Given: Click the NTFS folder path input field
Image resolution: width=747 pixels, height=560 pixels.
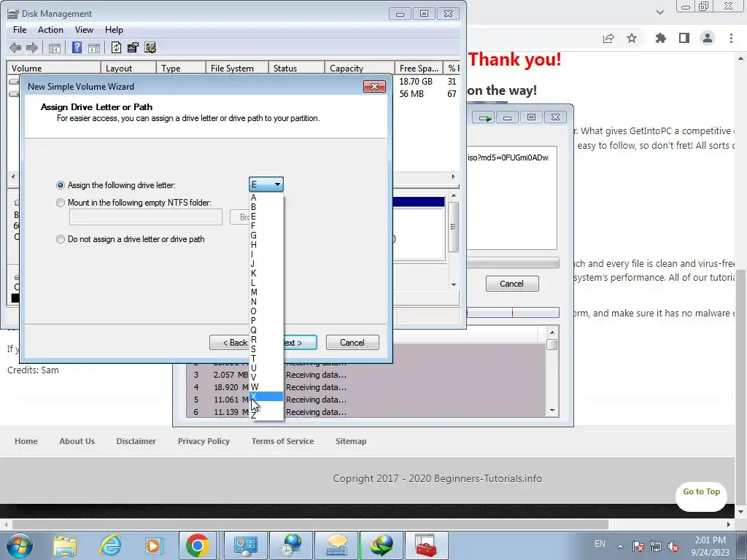Looking at the screenshot, I should [x=146, y=217].
